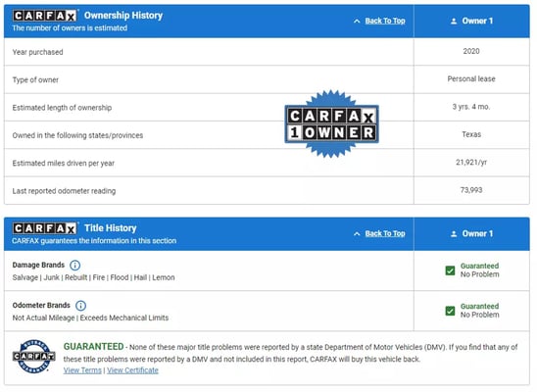Click the Damage Brands guaranteed green checkbox
This screenshot has width=537, height=392.
450,270
